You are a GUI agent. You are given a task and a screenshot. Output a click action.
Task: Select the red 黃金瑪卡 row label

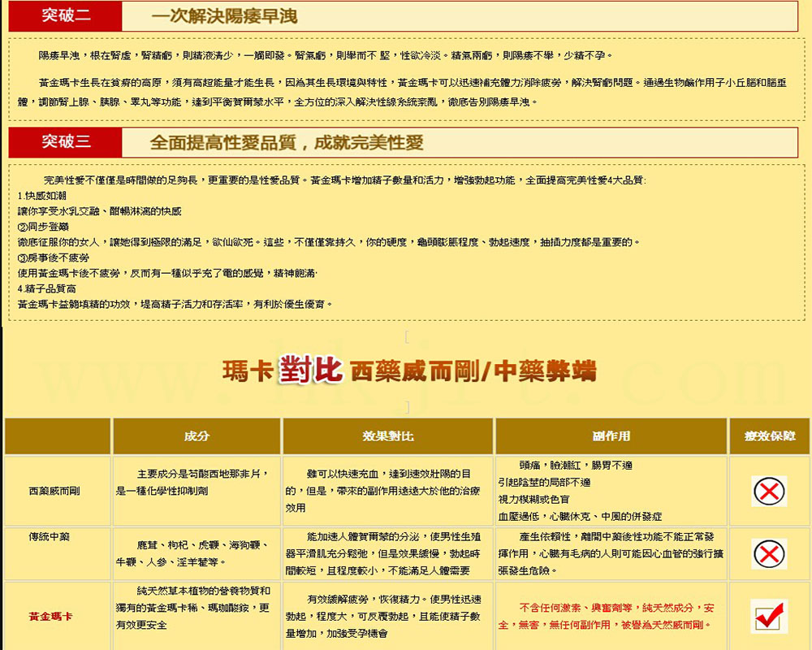pyautogui.click(x=50, y=617)
